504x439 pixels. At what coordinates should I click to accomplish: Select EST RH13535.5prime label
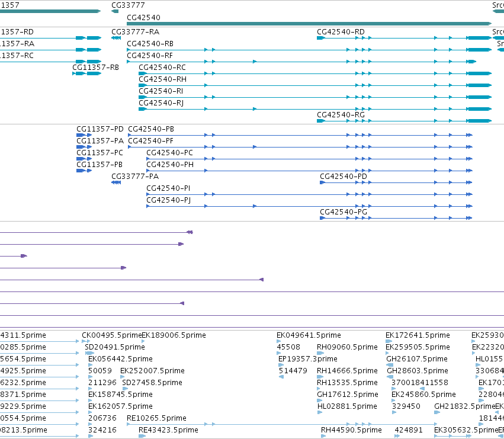coord(347,383)
